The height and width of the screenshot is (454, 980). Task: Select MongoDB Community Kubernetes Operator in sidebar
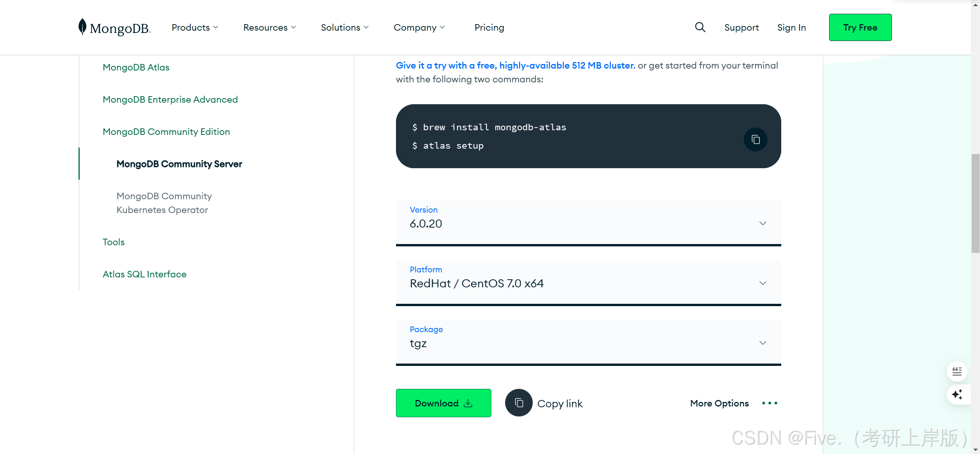coord(164,203)
